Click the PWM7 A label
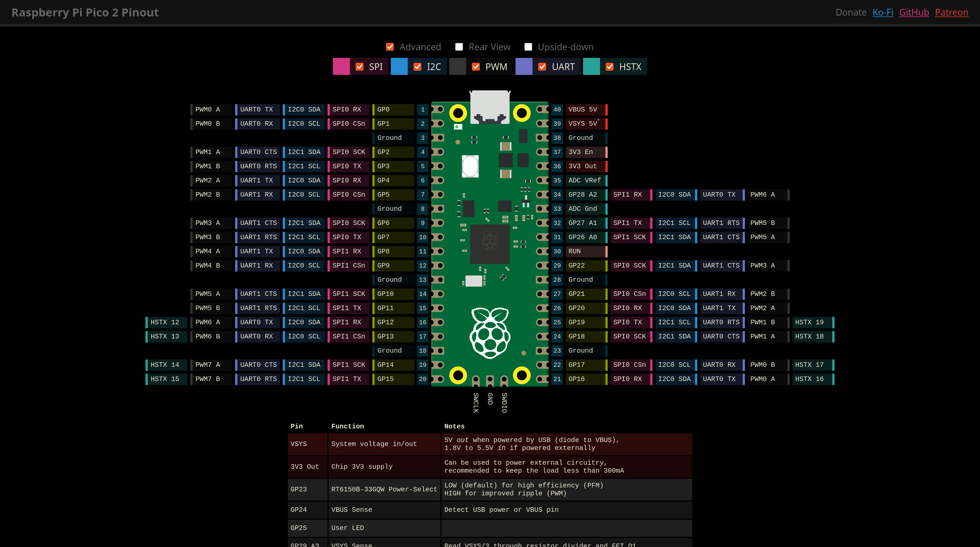The image size is (980, 547). (x=211, y=365)
